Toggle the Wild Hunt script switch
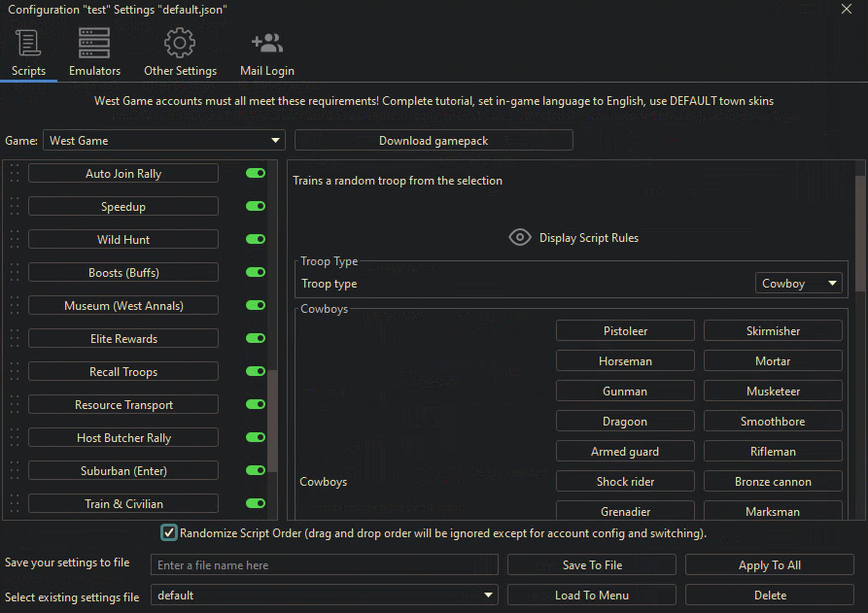 point(256,239)
